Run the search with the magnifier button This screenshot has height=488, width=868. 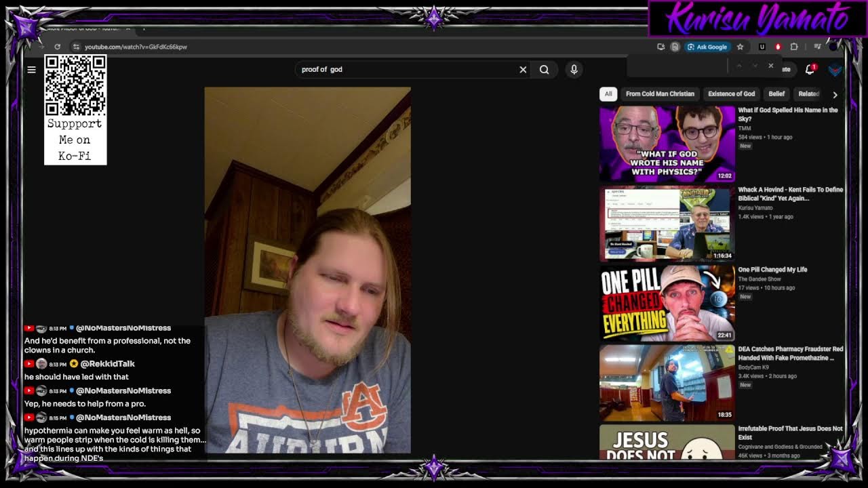[x=544, y=69]
